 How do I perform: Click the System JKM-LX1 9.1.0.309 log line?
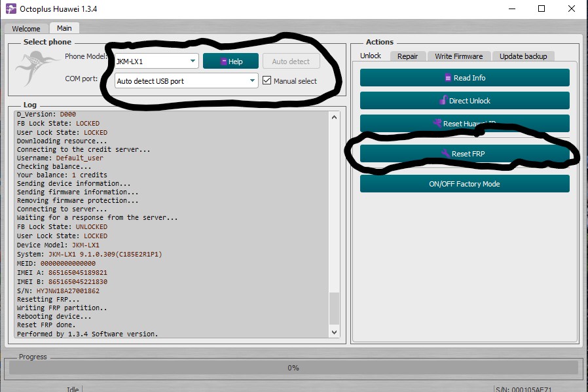pos(89,254)
